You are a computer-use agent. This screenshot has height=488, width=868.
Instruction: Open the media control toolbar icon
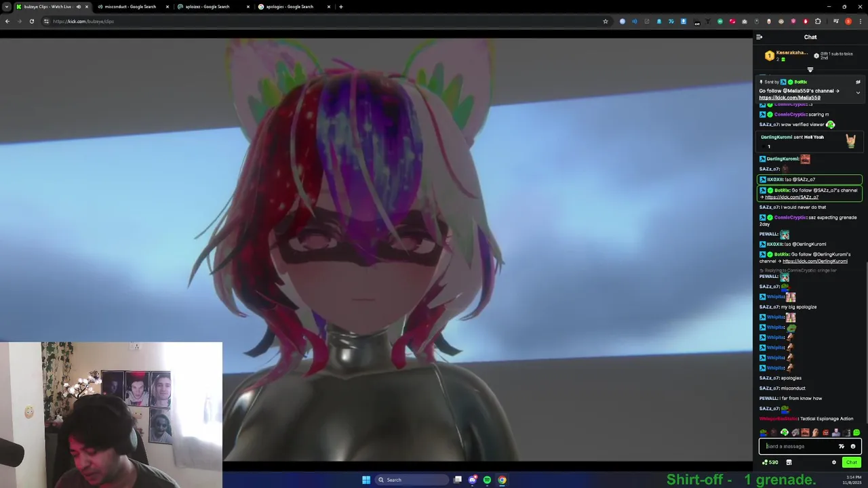pyautogui.click(x=836, y=21)
